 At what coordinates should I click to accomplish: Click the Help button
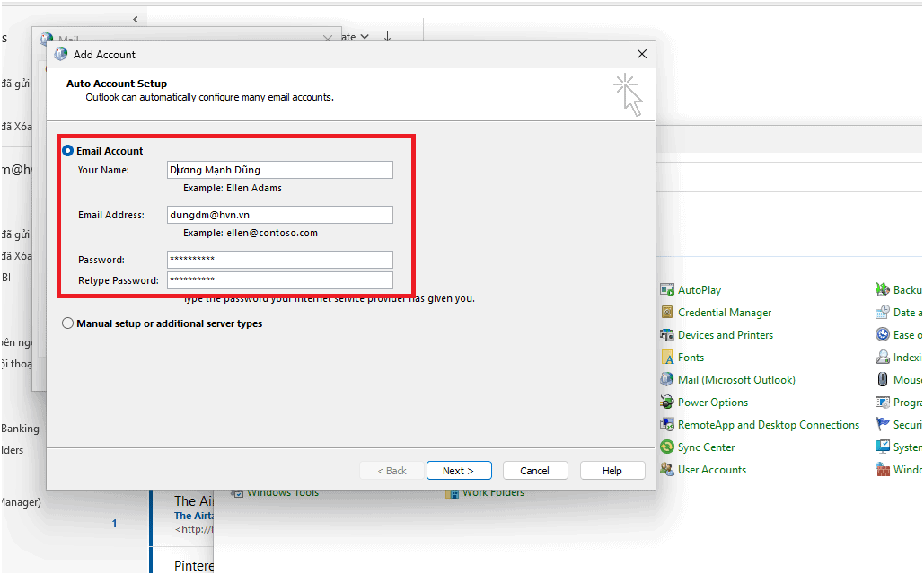click(612, 471)
